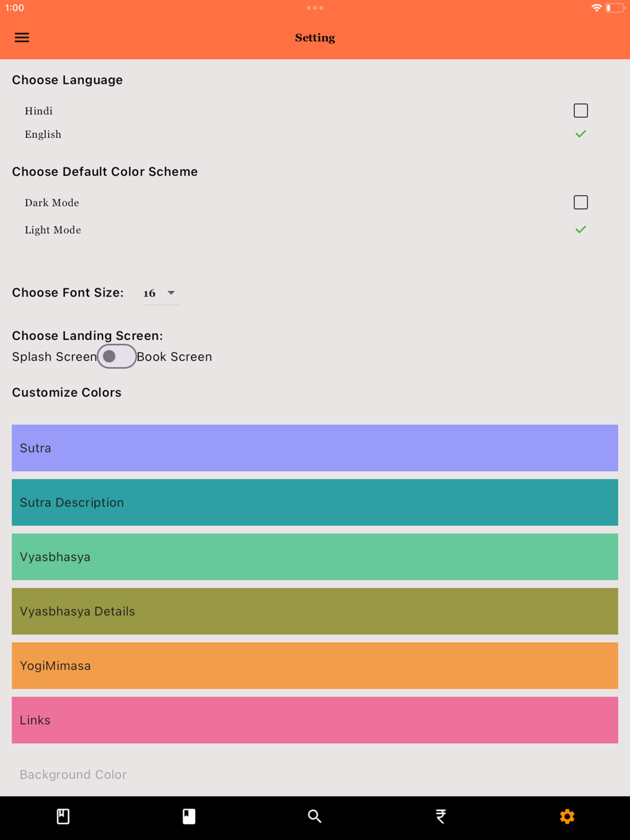Viewport: 630px width, 840px height.
Task: Click the Dark Mode label
Action: 52,203
